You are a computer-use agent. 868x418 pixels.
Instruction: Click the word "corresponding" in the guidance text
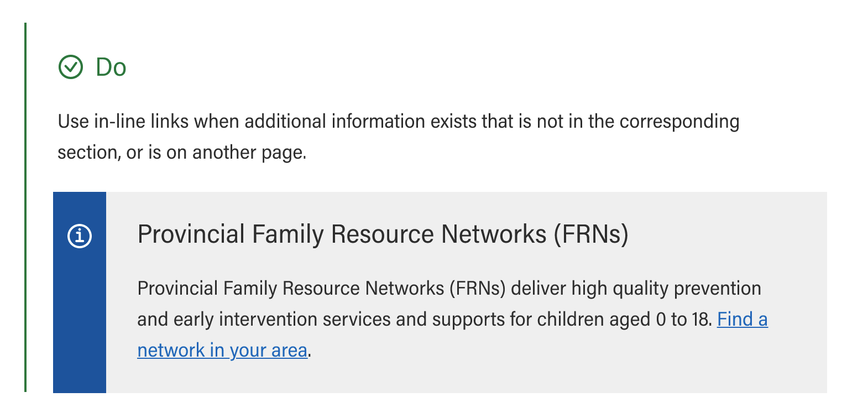(679, 122)
